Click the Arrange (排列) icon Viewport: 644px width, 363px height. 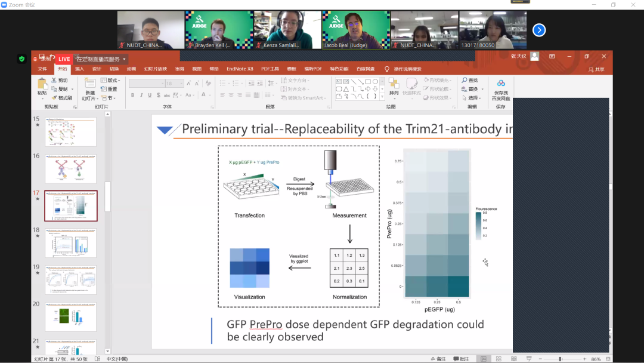(394, 84)
